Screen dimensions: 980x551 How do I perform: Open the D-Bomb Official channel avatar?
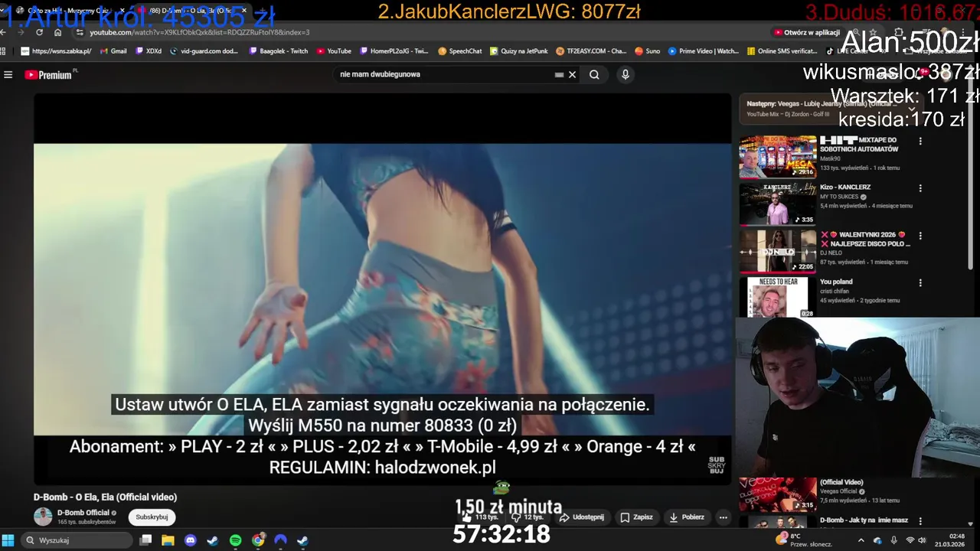click(x=43, y=517)
